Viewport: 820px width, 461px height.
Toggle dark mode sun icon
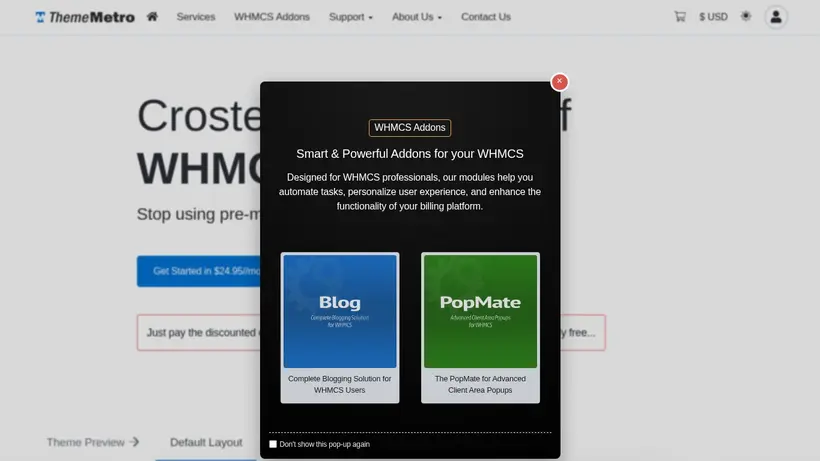click(746, 16)
